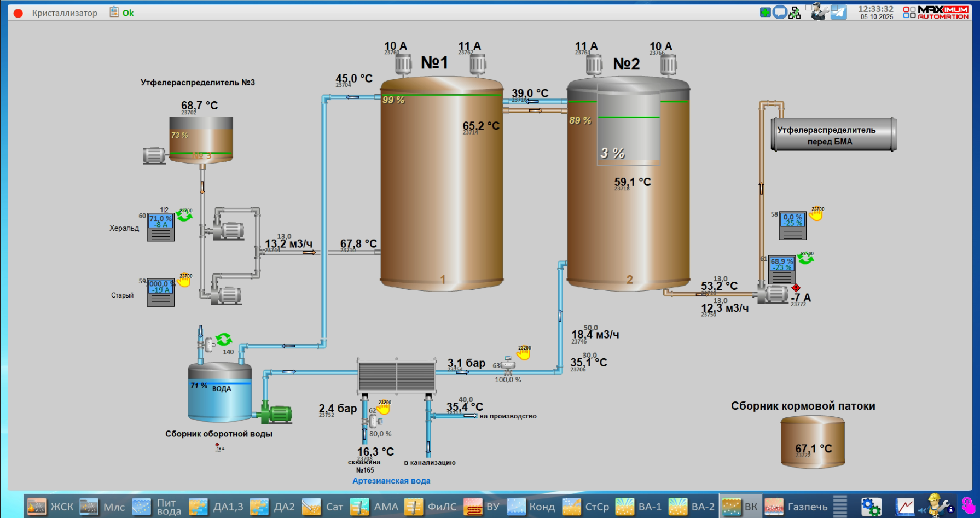Click the blue chat bubble icon
Viewport: 980px width, 518px height.
click(x=780, y=12)
